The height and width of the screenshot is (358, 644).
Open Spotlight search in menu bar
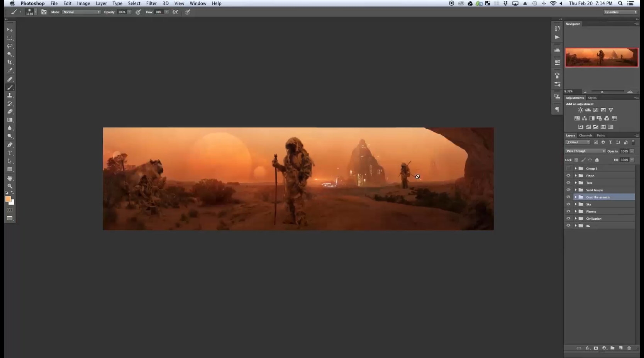[620, 3]
